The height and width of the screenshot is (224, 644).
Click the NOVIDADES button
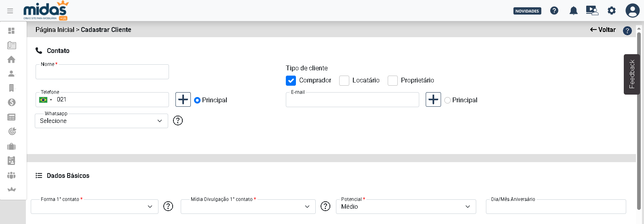click(x=527, y=11)
